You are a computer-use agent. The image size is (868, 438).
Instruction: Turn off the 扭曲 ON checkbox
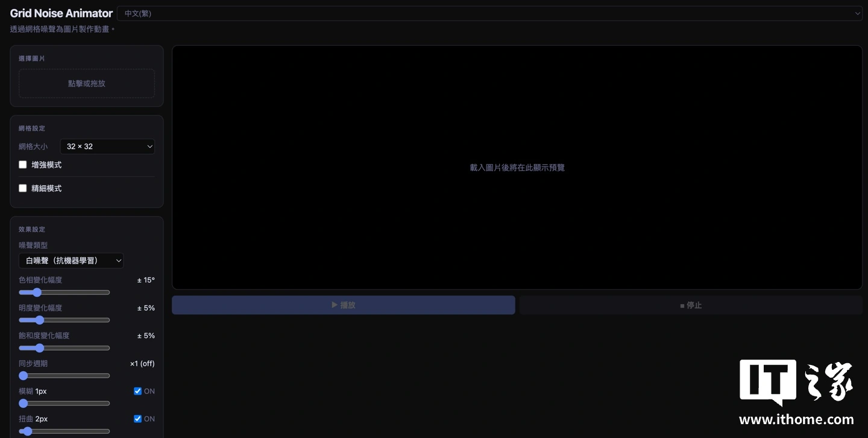[137, 419]
